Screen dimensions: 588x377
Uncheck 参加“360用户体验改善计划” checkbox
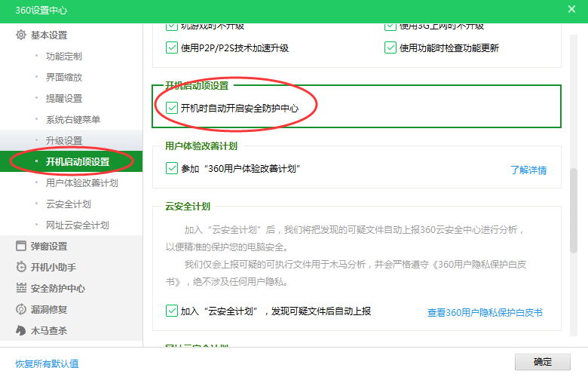click(172, 168)
